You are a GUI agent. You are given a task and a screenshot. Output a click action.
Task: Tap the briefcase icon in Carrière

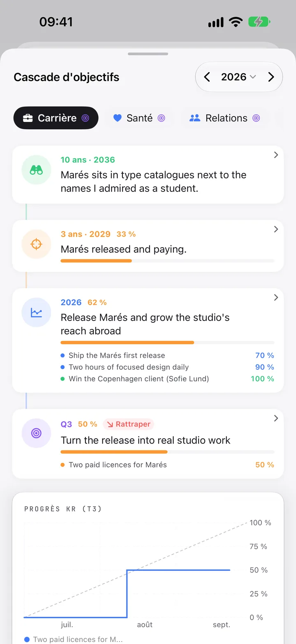tap(28, 118)
